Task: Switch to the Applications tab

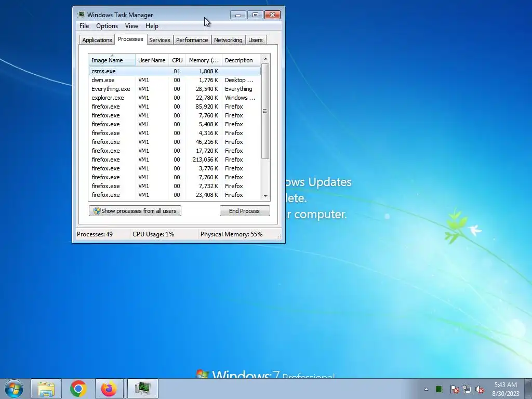Action: tap(97, 40)
